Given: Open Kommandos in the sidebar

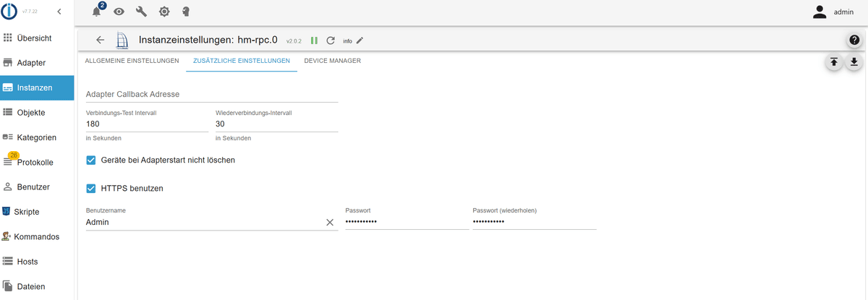Looking at the screenshot, I should tap(37, 236).
